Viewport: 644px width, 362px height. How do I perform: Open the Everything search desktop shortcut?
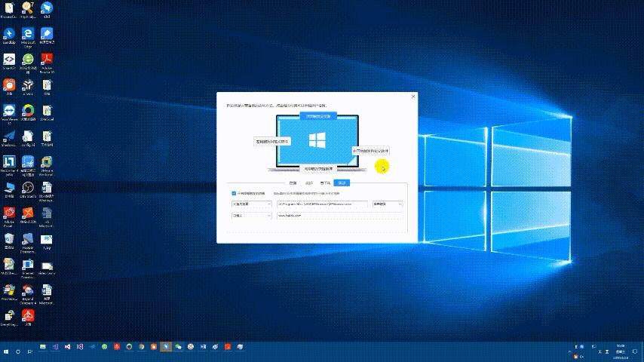[9, 318]
